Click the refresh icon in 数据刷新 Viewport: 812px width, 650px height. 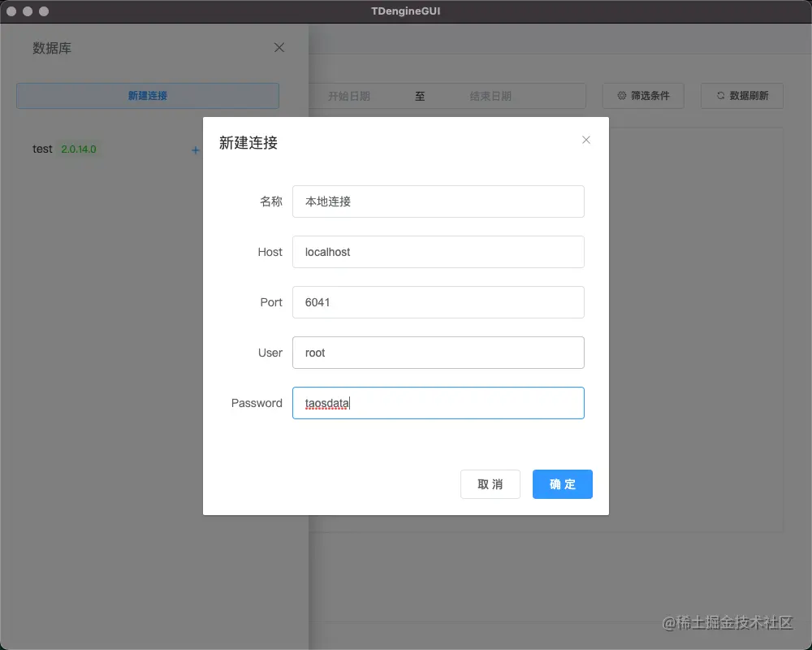pyautogui.click(x=720, y=95)
